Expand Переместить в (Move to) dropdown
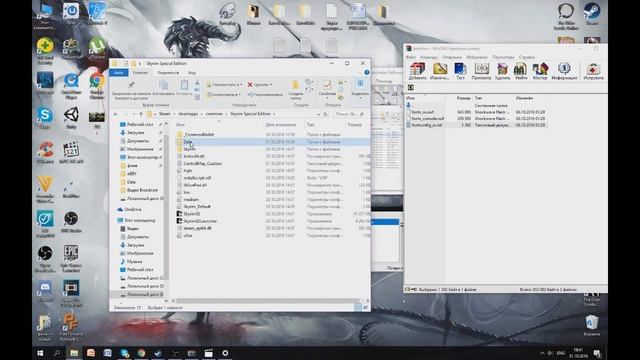 click(241, 84)
